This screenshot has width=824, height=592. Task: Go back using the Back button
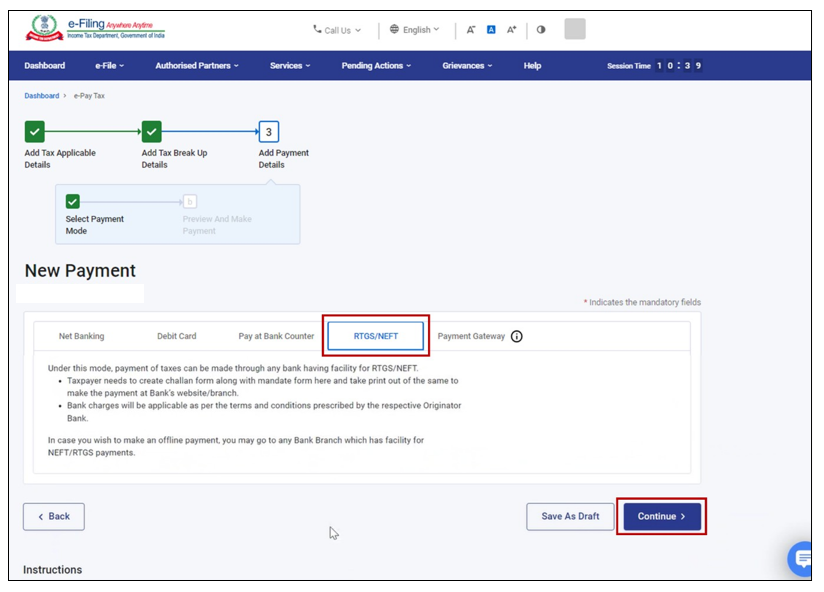pyautogui.click(x=54, y=516)
